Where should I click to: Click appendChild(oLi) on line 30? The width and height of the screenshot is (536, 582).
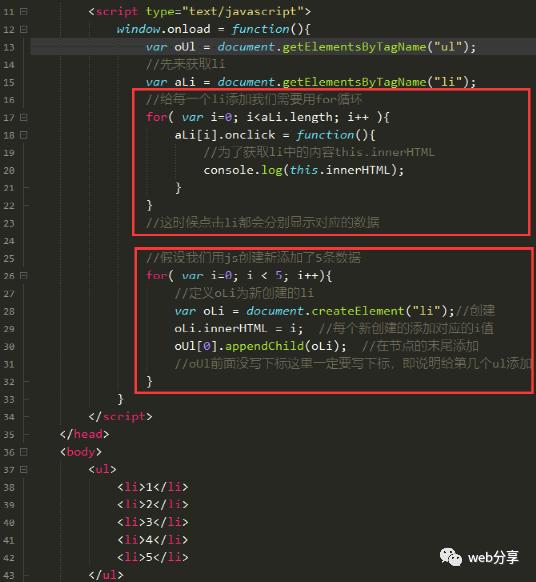[x=282, y=346]
